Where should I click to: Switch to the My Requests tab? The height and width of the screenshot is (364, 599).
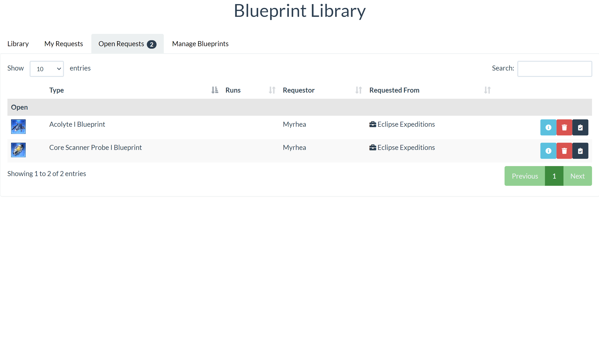pyautogui.click(x=64, y=44)
